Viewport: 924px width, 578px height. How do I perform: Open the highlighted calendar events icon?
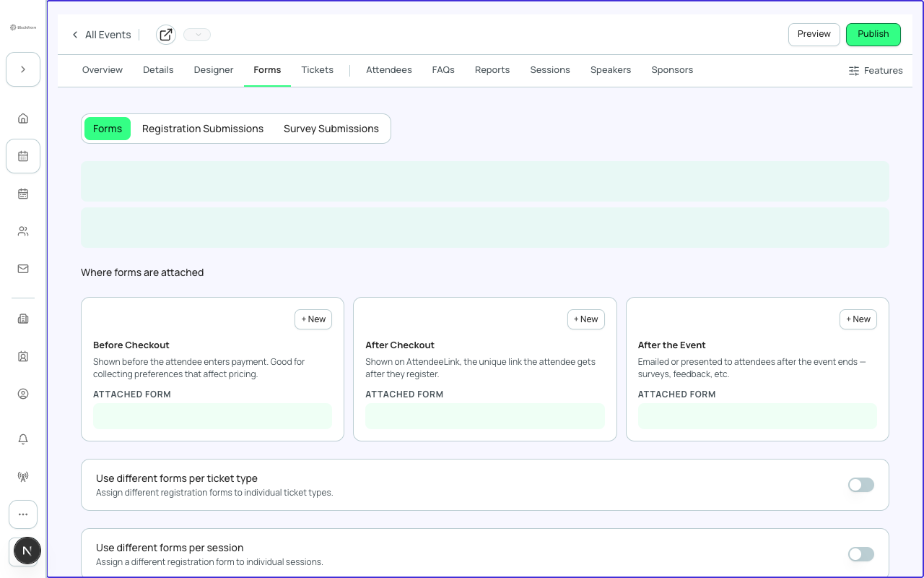(23, 156)
